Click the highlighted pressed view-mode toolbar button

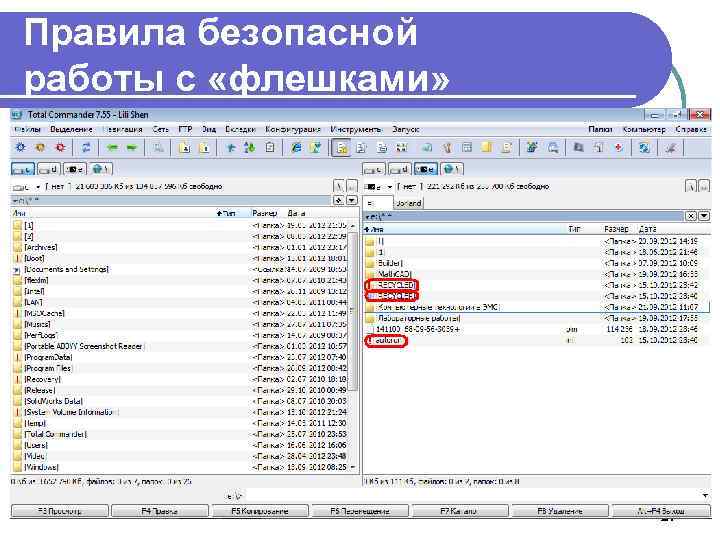(341, 148)
